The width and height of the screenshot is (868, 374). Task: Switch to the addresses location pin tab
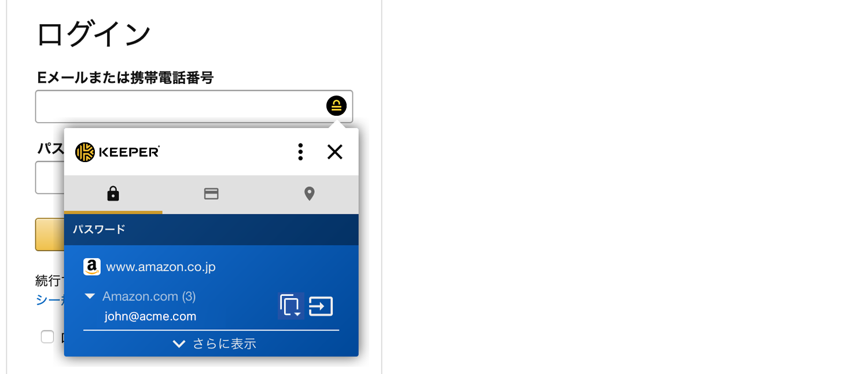310,194
